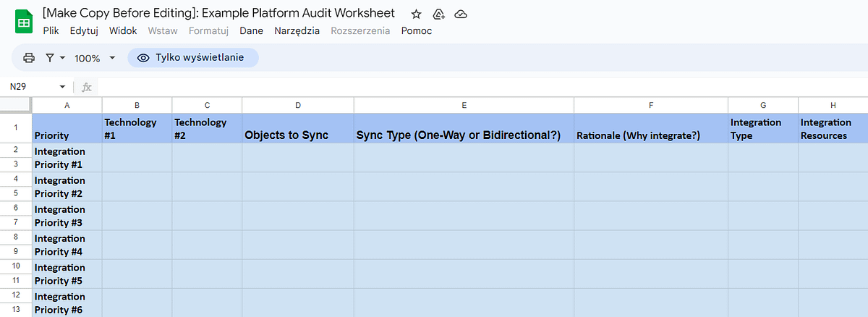Click the N29 name box field
Image resolution: width=868 pixels, height=317 pixels.
[x=33, y=87]
